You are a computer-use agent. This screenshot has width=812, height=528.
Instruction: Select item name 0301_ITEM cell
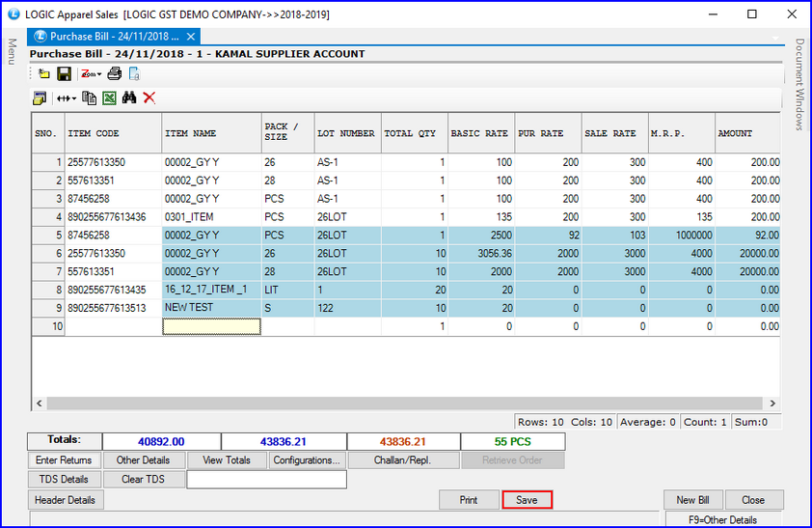pos(212,217)
